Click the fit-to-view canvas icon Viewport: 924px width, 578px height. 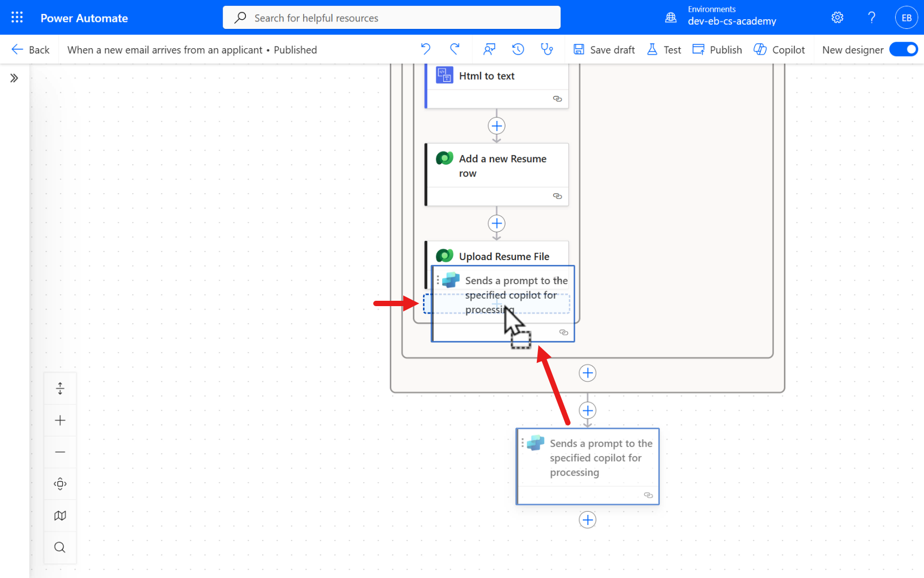click(x=60, y=484)
